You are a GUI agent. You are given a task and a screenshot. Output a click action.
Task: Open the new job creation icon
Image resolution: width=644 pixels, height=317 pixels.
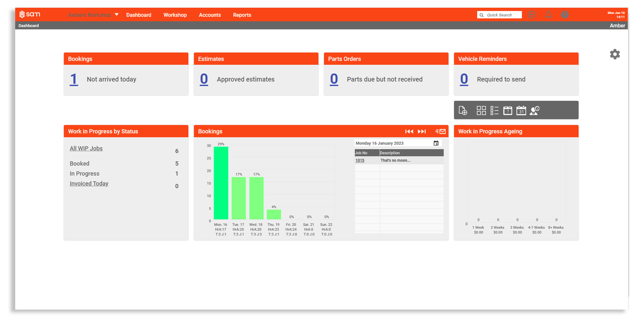point(463,110)
